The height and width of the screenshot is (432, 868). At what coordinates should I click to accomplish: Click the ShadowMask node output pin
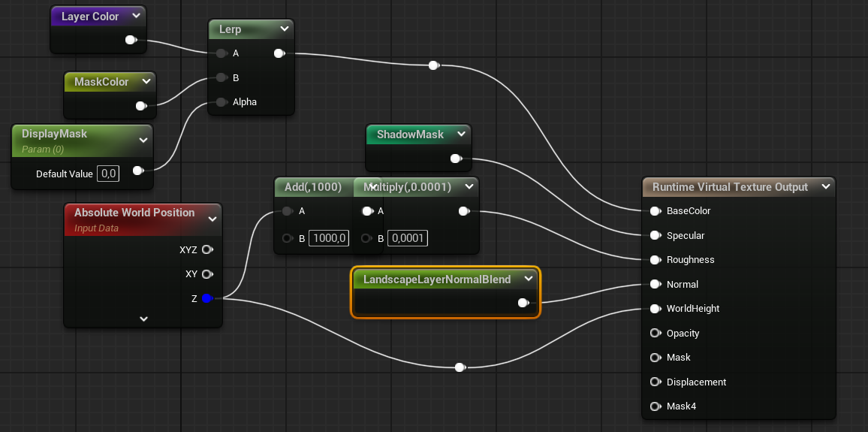(x=455, y=159)
